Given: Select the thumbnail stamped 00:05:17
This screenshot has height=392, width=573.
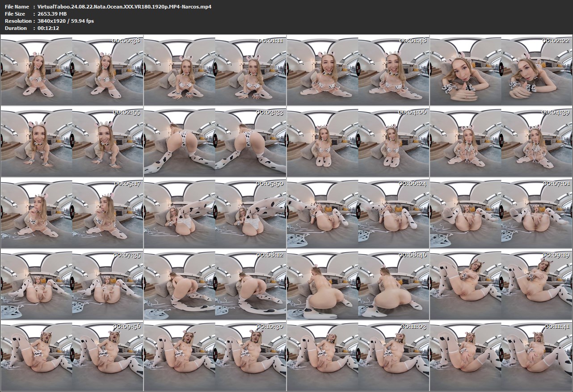Looking at the screenshot, I should pyautogui.click(x=72, y=213).
